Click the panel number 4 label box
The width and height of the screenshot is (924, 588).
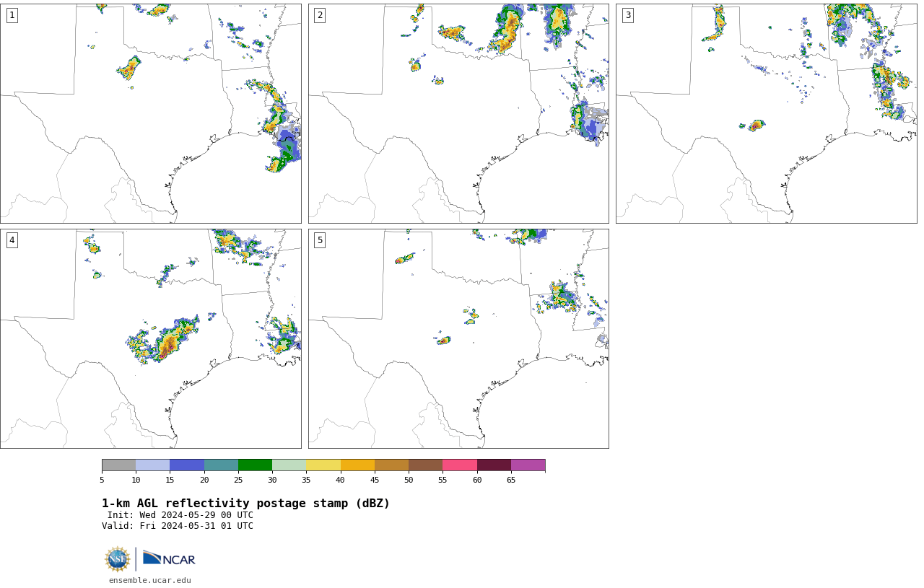coord(12,240)
